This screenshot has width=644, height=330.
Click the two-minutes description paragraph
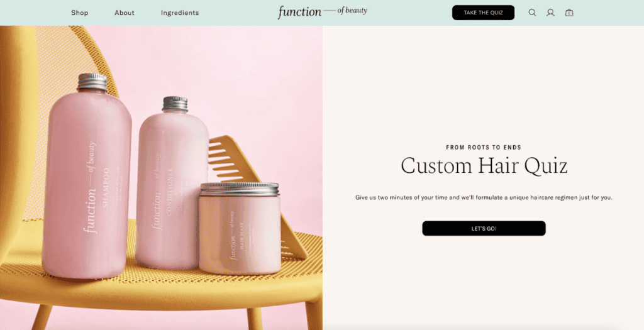(484, 197)
